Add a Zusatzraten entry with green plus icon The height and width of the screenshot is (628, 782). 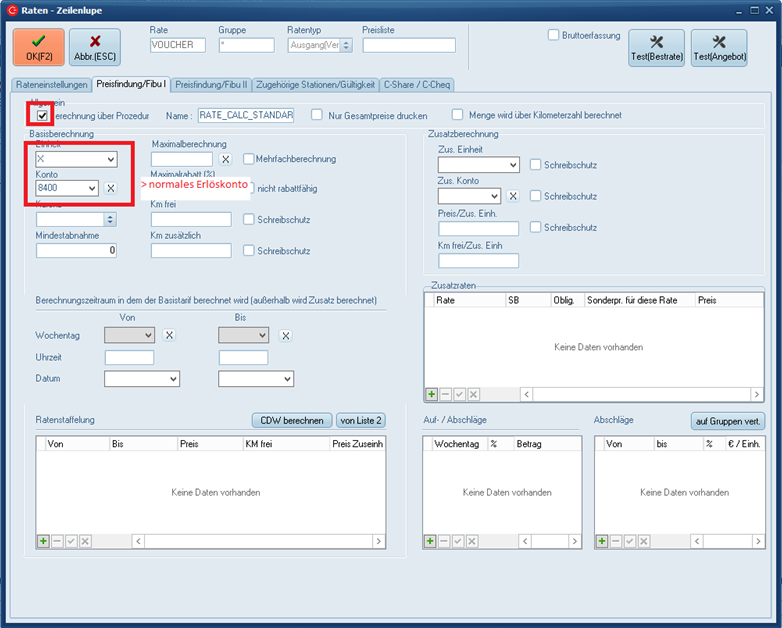tap(432, 395)
